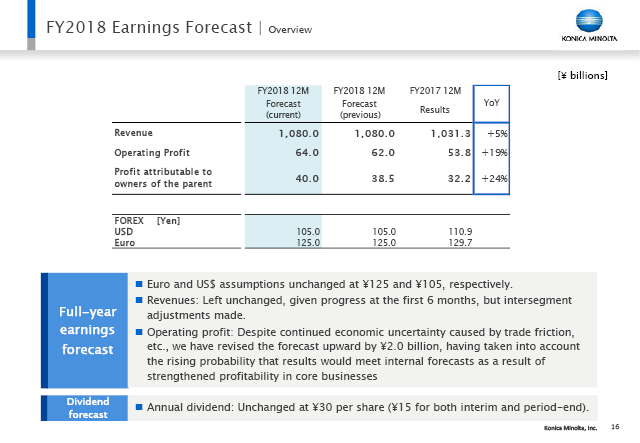Click the Konica Minolta globe logo

click(x=589, y=21)
